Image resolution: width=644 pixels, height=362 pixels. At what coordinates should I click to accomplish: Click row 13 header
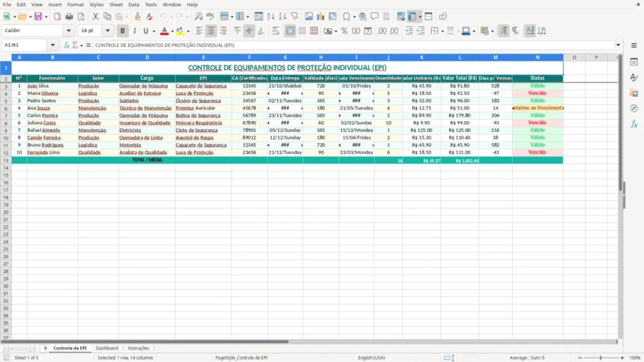coord(6,160)
